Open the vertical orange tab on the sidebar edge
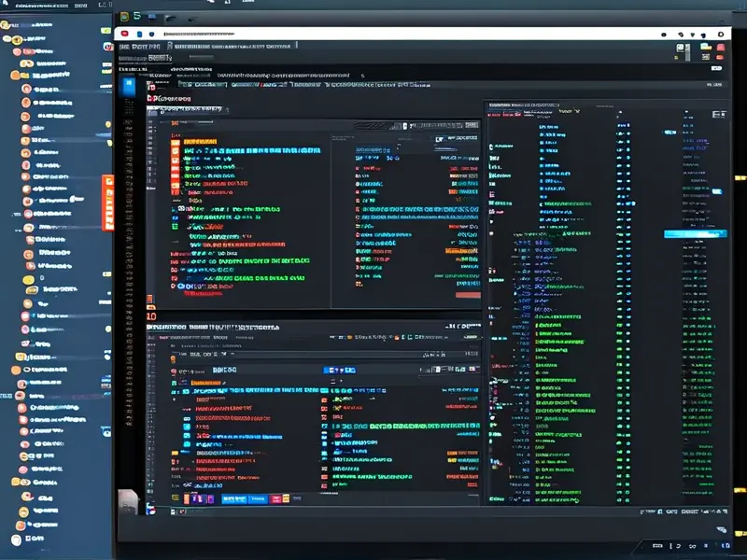 pos(107,203)
